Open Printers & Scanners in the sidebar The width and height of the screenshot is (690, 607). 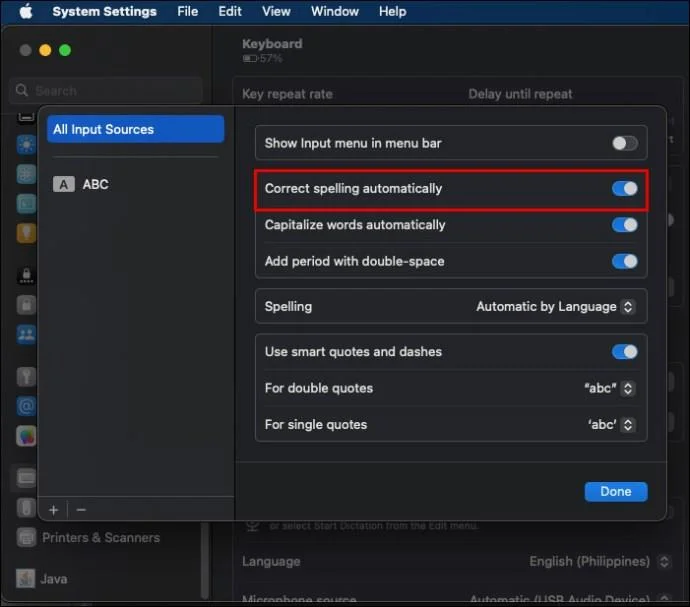pos(88,537)
